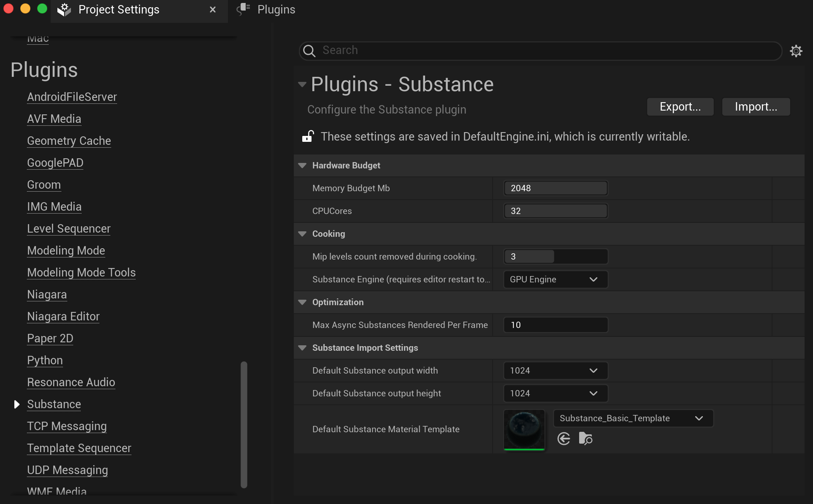Viewport: 813px width, 504px height.
Task: Close the Project Settings tab
Action: [x=213, y=9]
